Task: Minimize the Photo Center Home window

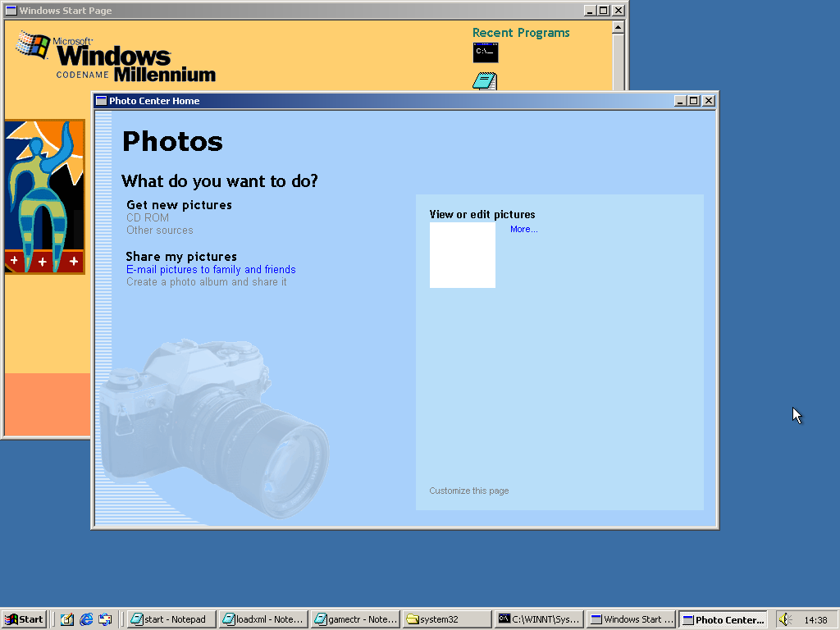Action: coord(680,101)
